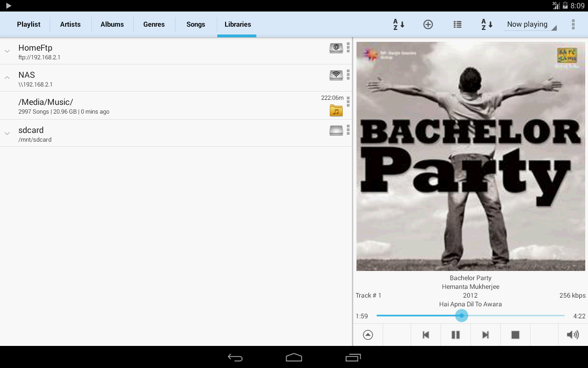The image size is (588, 368).
Task: Open options menu for sdcard row
Action: (348, 130)
